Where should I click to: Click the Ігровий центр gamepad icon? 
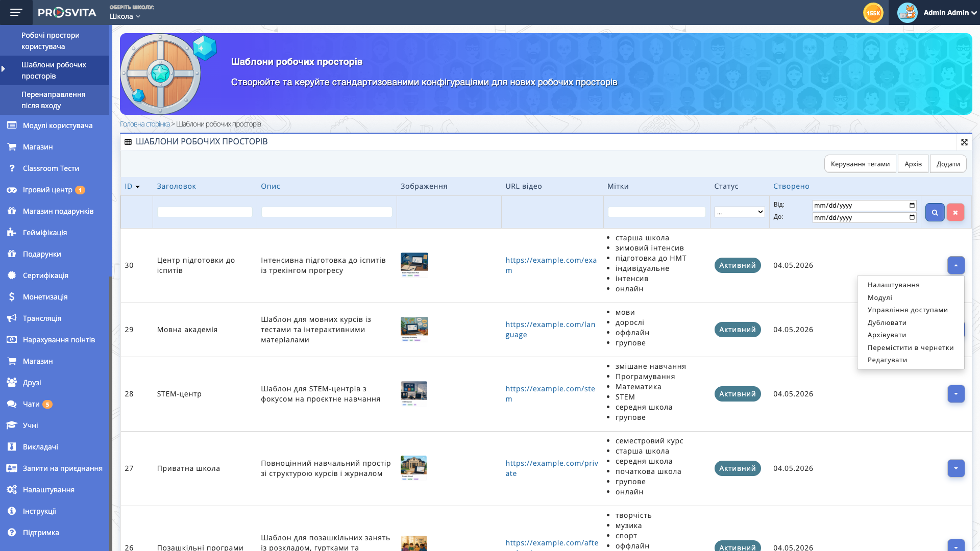[12, 190]
